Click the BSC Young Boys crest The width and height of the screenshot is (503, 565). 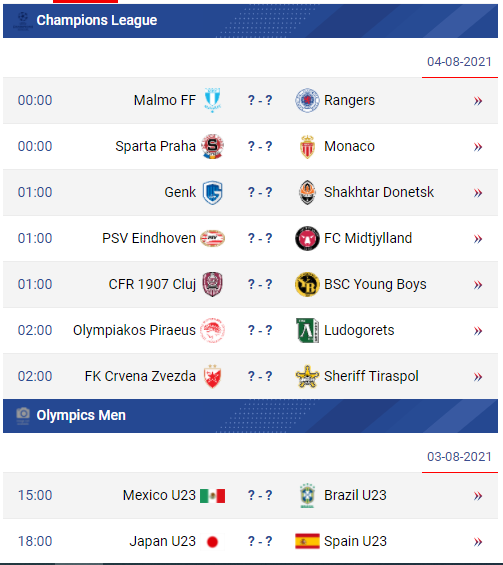[x=307, y=284]
